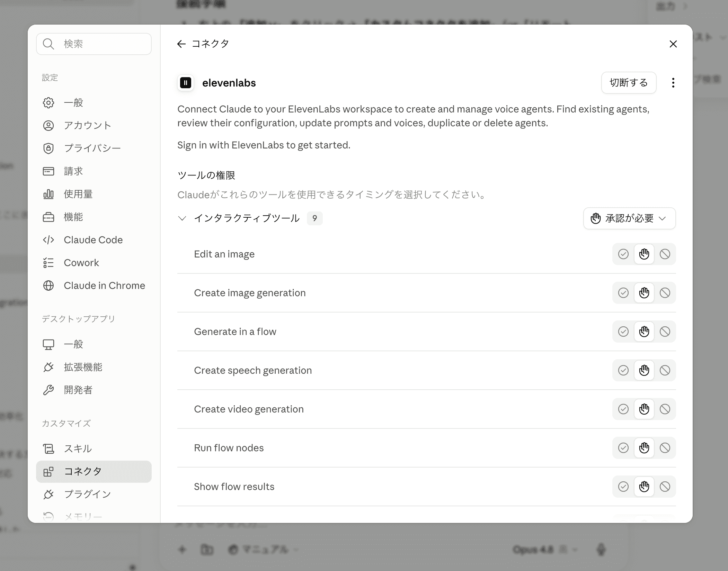The width and height of the screenshot is (728, 571).
Task: Block Create video generation tool
Action: pos(665,409)
